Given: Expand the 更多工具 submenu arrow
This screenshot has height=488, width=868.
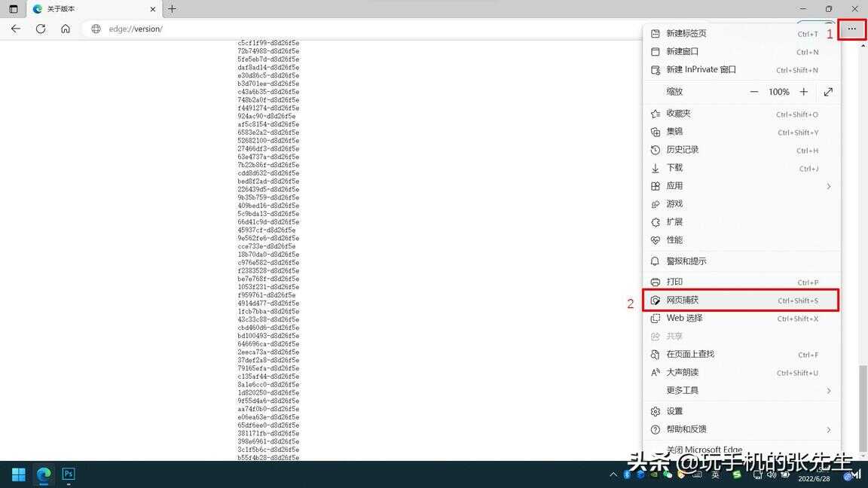Looking at the screenshot, I should click(829, 391).
